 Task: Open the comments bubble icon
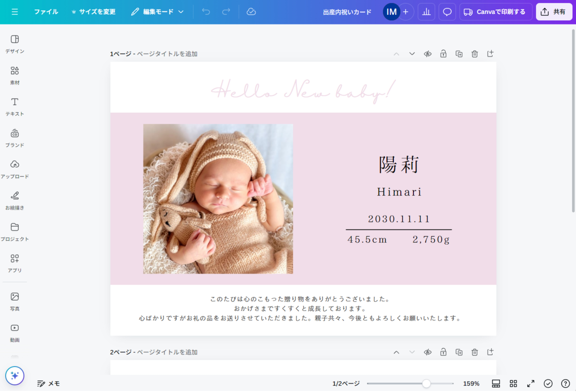pos(447,12)
